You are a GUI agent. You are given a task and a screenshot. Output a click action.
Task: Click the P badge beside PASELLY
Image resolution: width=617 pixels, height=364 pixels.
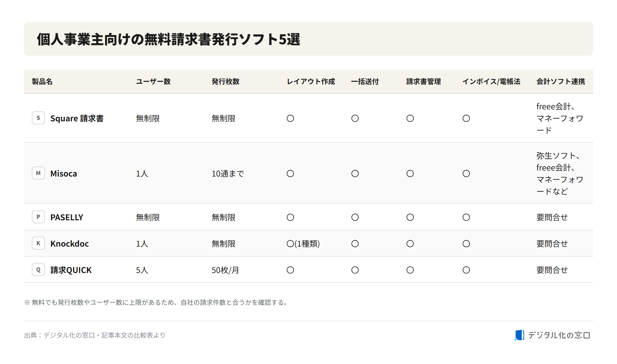pyautogui.click(x=38, y=217)
